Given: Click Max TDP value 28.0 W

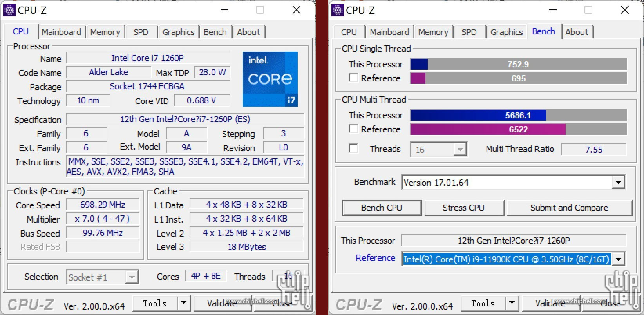Looking at the screenshot, I should (x=212, y=72).
